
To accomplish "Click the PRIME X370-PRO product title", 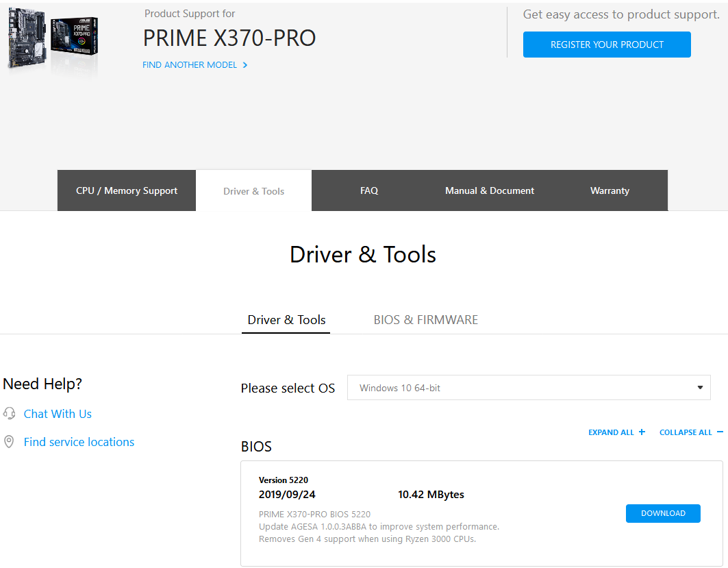I will coord(229,38).
